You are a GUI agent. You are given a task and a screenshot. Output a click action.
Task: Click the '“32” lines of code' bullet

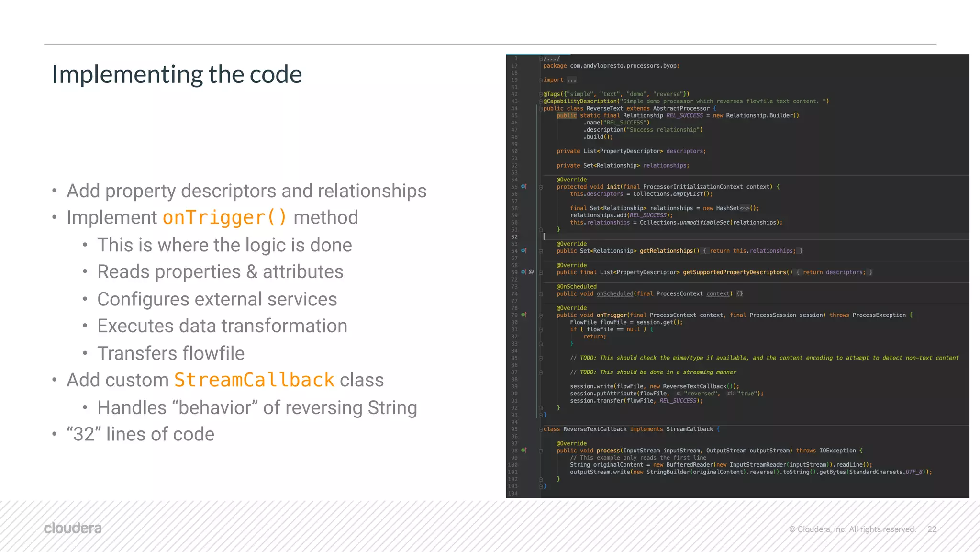[141, 434]
